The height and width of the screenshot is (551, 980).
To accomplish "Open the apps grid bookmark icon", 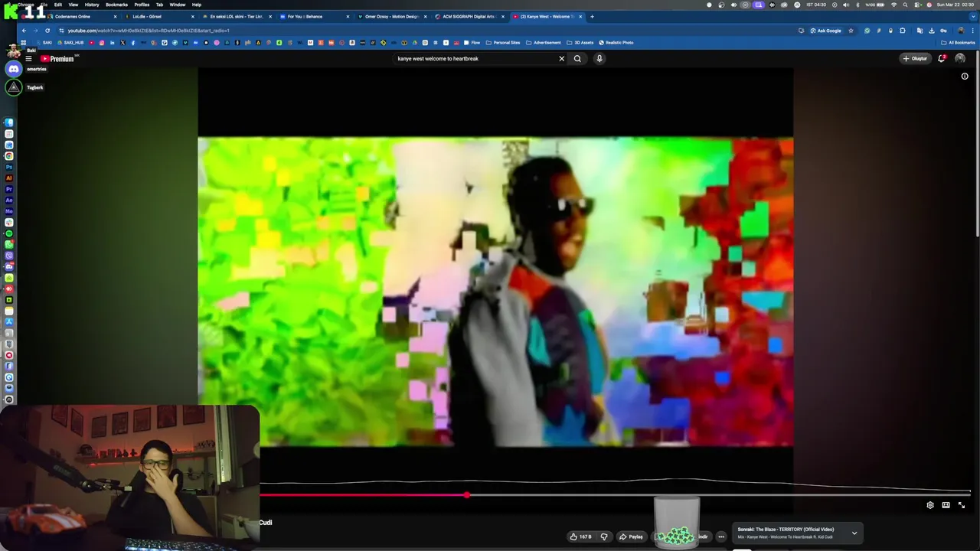I will pos(24,43).
